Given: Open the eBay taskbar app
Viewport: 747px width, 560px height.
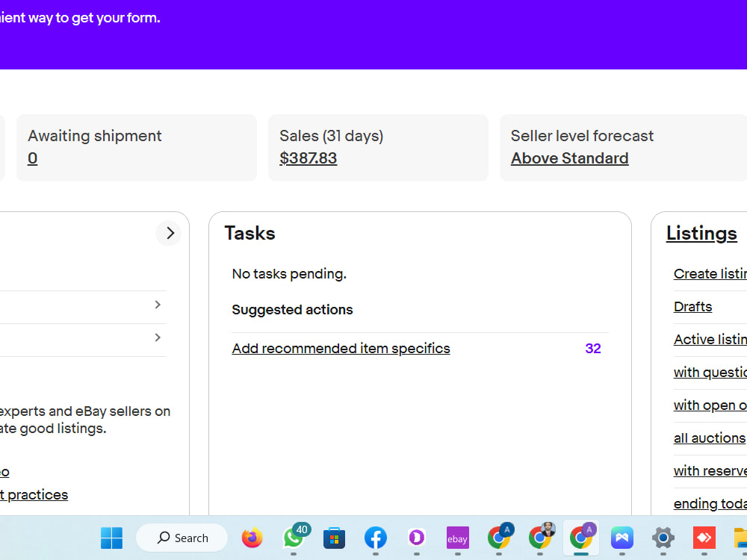Looking at the screenshot, I should [457, 538].
